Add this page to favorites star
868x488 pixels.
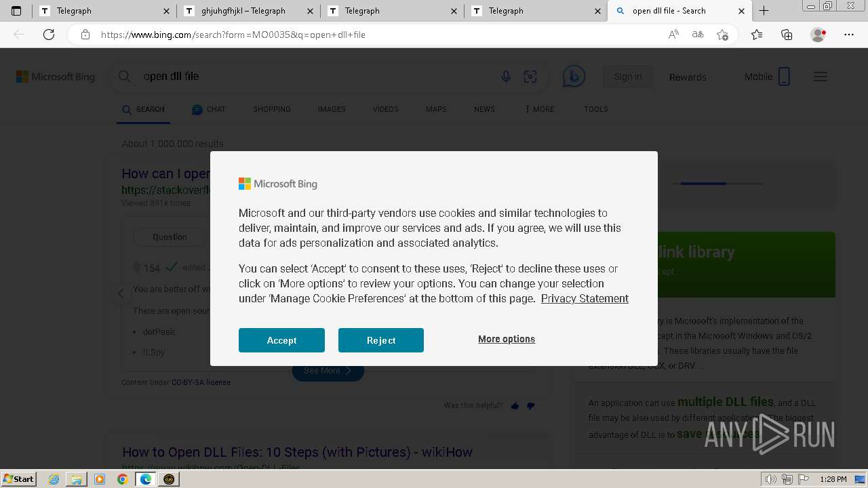click(723, 35)
